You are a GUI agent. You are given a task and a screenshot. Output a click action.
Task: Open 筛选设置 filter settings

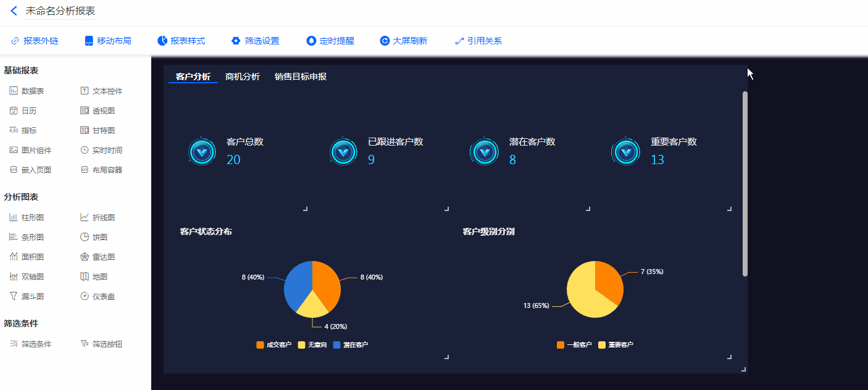pyautogui.click(x=256, y=41)
